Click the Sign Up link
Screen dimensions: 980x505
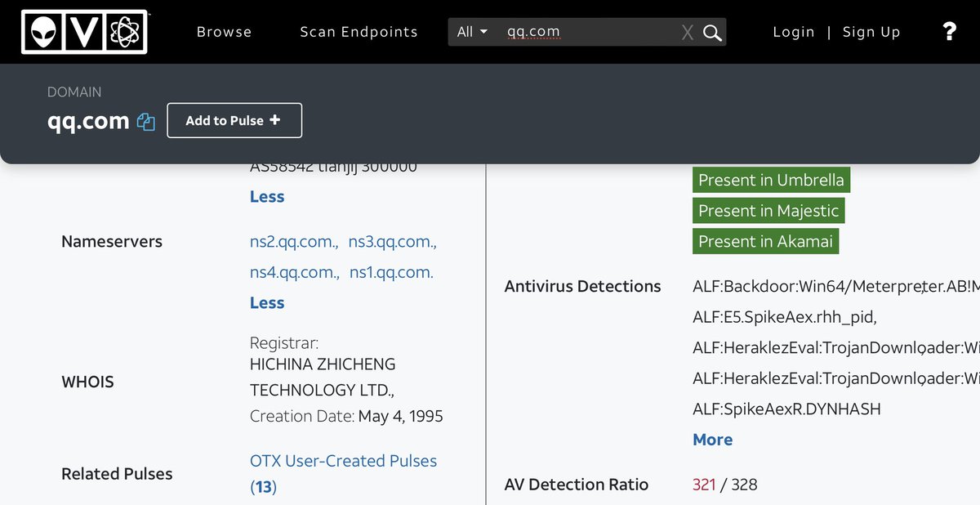(x=871, y=32)
